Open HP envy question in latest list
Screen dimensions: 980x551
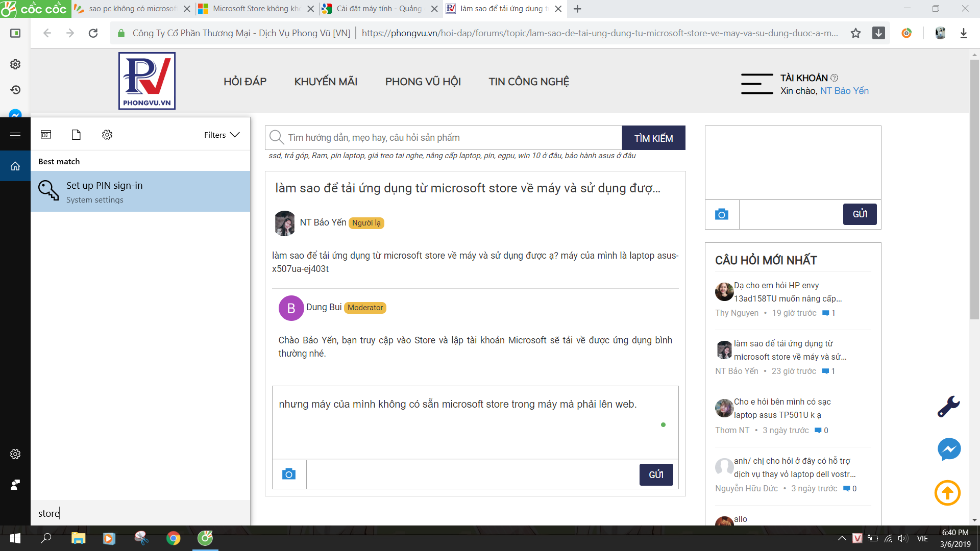click(x=788, y=292)
